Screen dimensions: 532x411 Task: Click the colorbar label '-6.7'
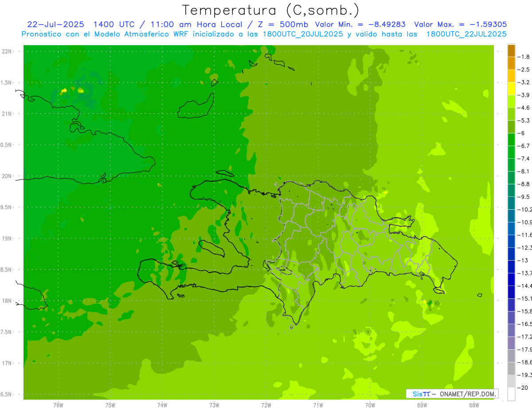coord(524,146)
